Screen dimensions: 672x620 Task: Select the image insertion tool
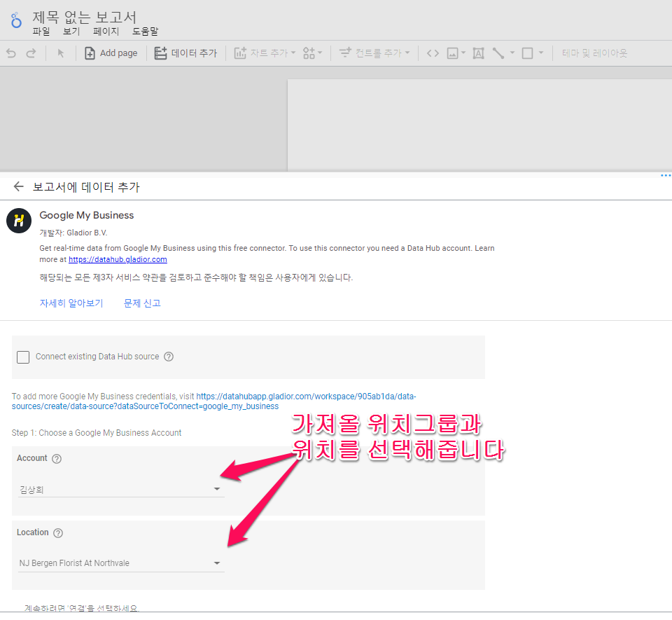[x=453, y=53]
